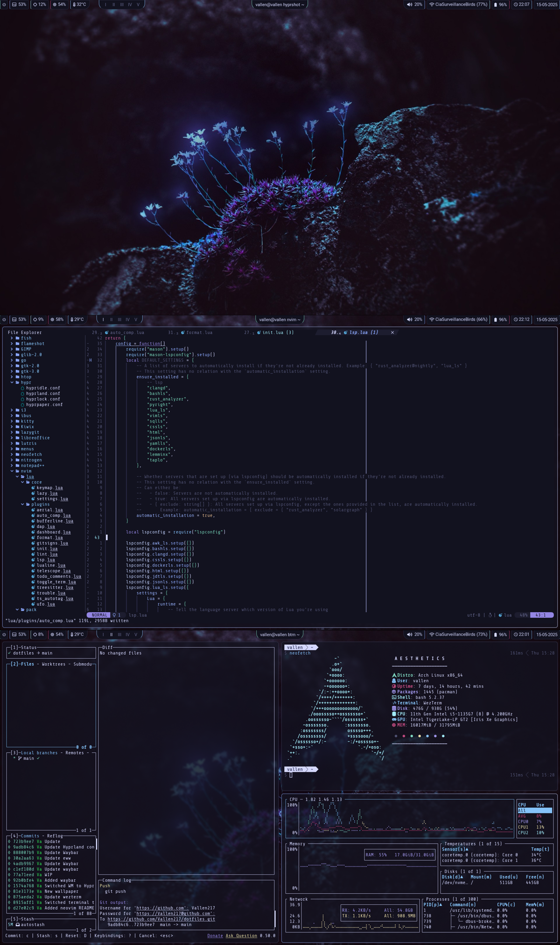The height and width of the screenshot is (945, 560).
Task: Click the temperature indicator reading 32°C
Action: click(x=78, y=5)
